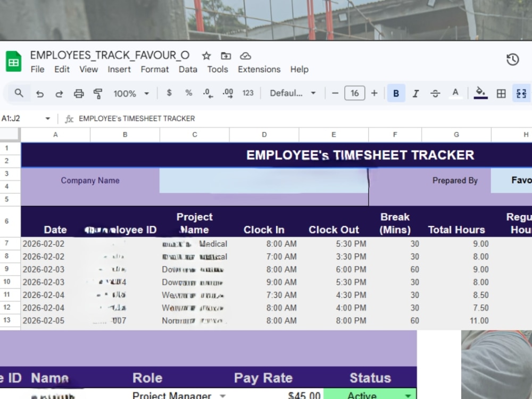Click the select-all corner box
Viewport: 532px width, 399px height.
click(x=10, y=135)
